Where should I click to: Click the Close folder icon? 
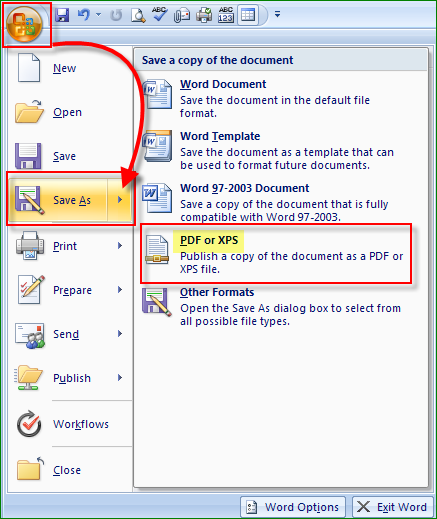click(x=30, y=468)
